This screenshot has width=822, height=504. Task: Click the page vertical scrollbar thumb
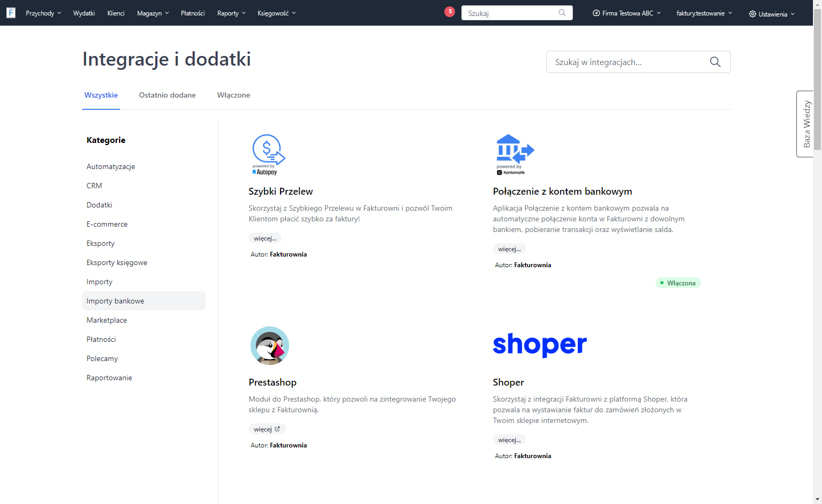tap(817, 80)
